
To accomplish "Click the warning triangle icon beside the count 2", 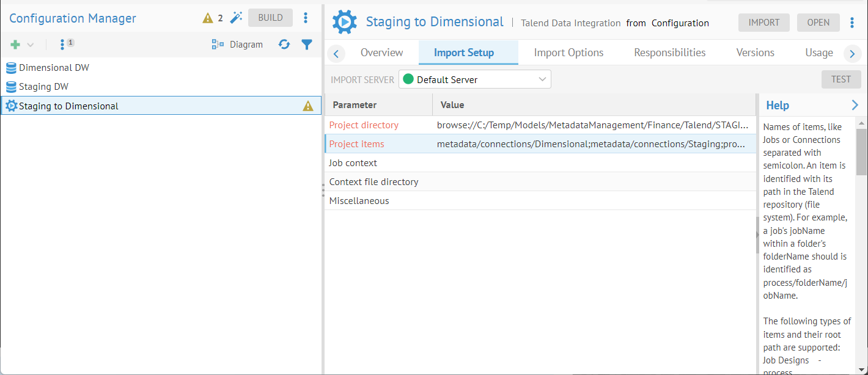I will tap(208, 18).
